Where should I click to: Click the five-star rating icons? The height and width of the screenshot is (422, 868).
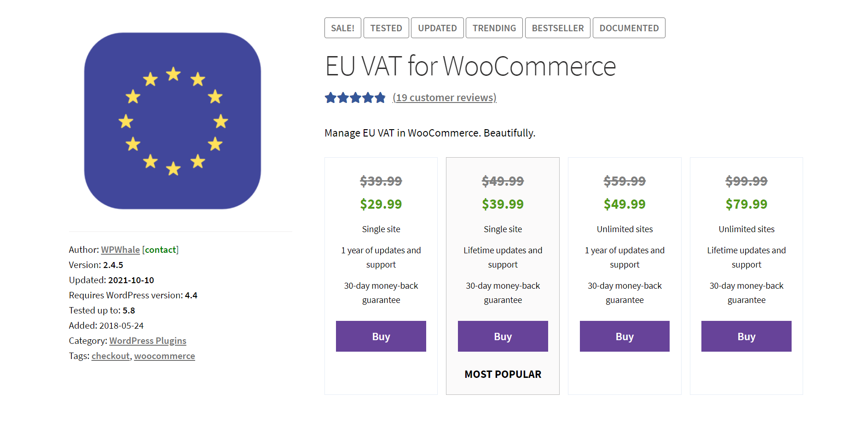point(355,98)
